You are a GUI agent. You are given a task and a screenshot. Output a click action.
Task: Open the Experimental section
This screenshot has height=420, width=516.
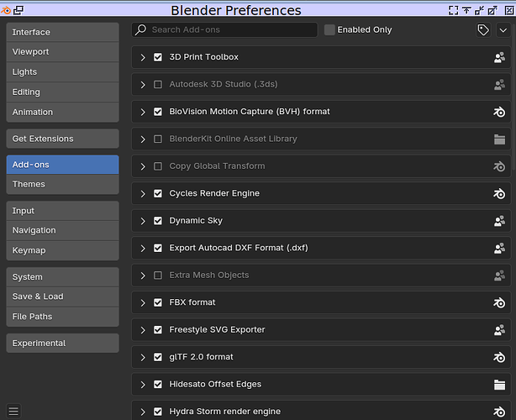point(62,344)
